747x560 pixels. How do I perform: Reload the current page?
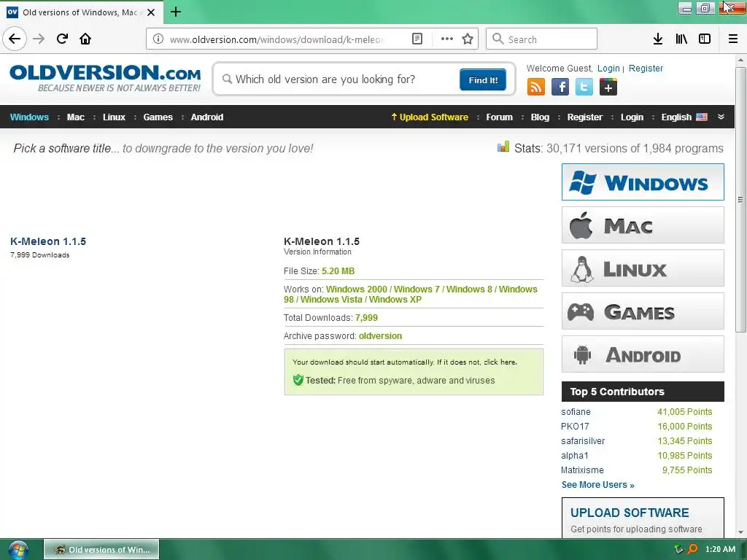(x=62, y=39)
